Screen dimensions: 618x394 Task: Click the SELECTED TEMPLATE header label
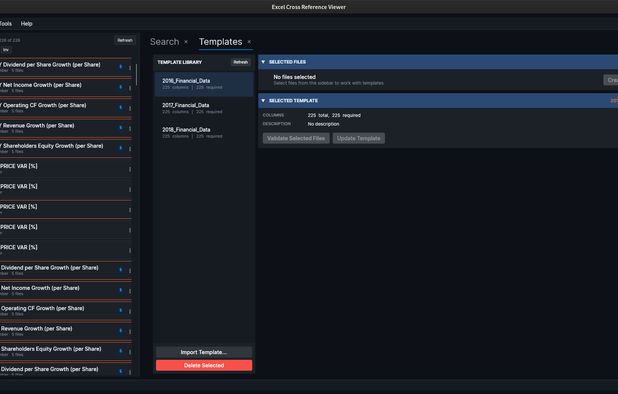click(x=293, y=101)
